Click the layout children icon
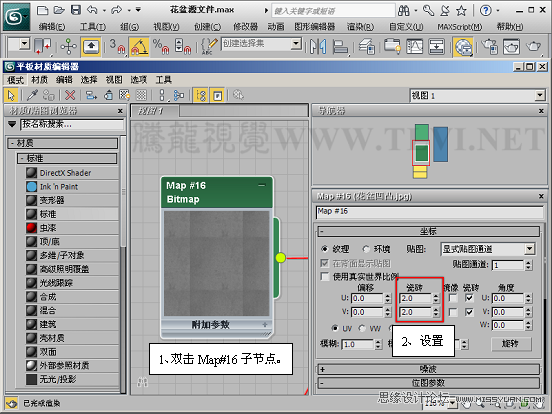The width and height of the screenshot is (552, 414). coord(179,95)
